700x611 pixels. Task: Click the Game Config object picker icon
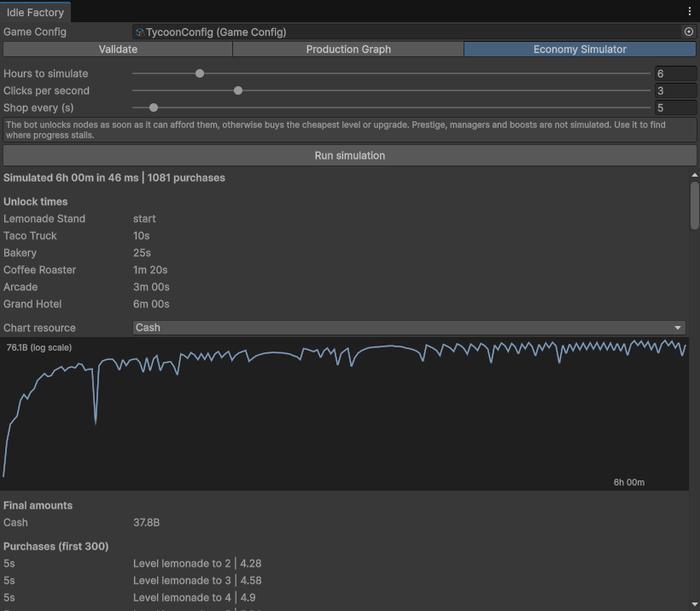[x=689, y=32]
